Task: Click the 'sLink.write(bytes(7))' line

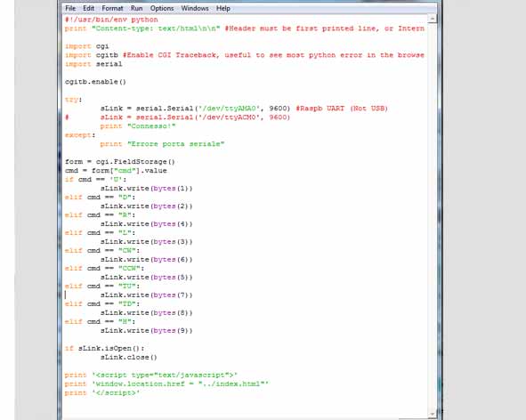Action: pos(147,295)
